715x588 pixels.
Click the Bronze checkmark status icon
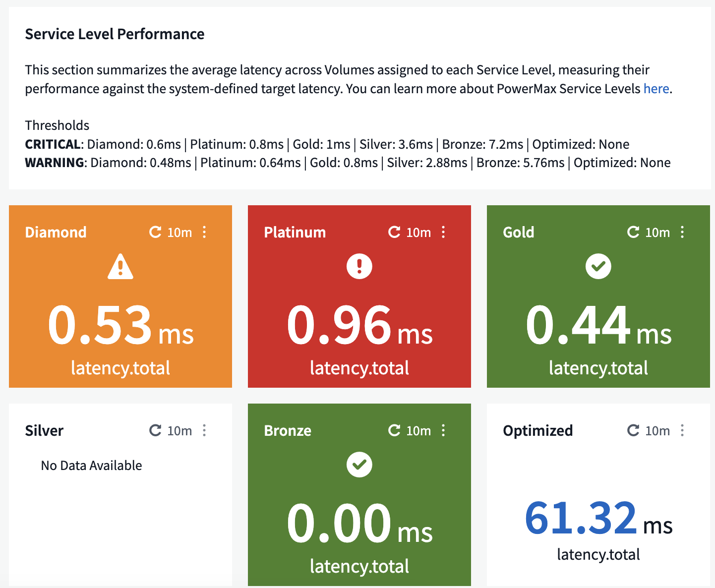[x=359, y=465]
